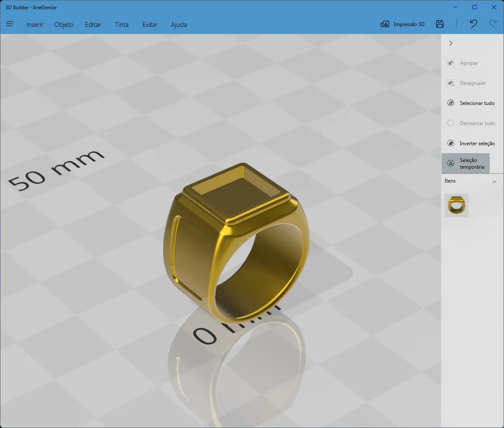Collapse the Itens section chevron
Screen dimensions: 504x428
coord(494,182)
